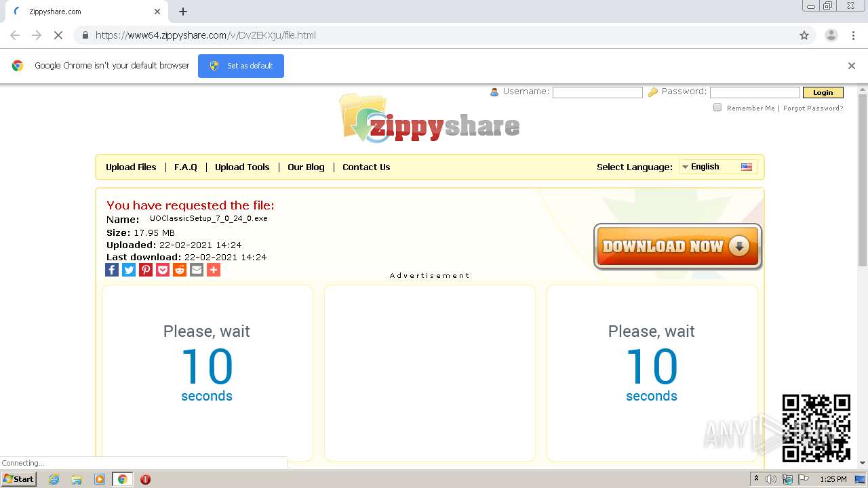Screen dimensions: 868x488
Task: Open Upload Tools menu item
Action: pos(242,167)
